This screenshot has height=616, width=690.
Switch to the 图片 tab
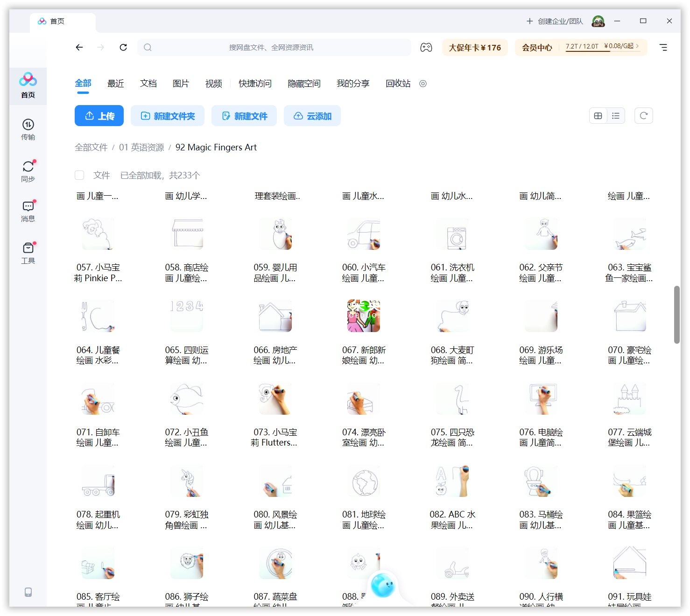tap(181, 84)
